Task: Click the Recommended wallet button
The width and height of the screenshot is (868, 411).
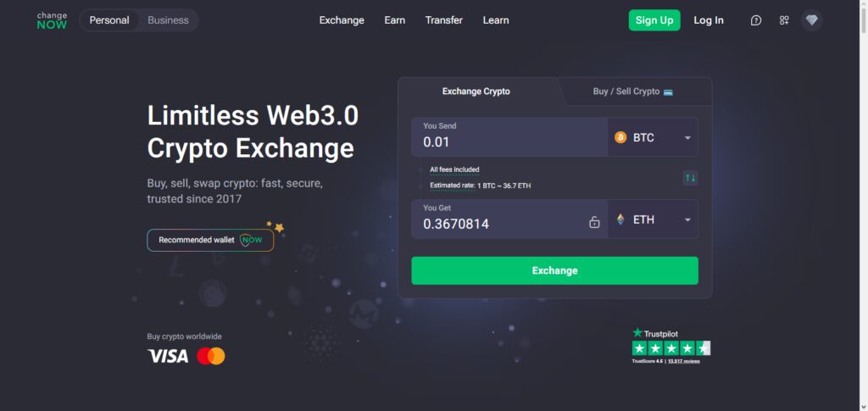Action: (210, 240)
